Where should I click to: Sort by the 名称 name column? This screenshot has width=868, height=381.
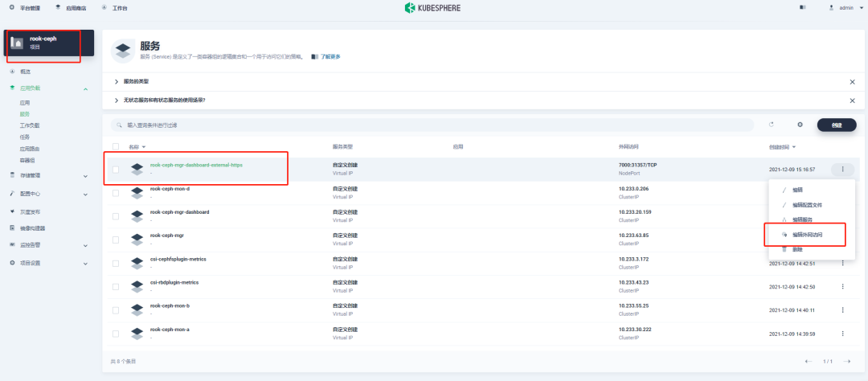pos(137,147)
